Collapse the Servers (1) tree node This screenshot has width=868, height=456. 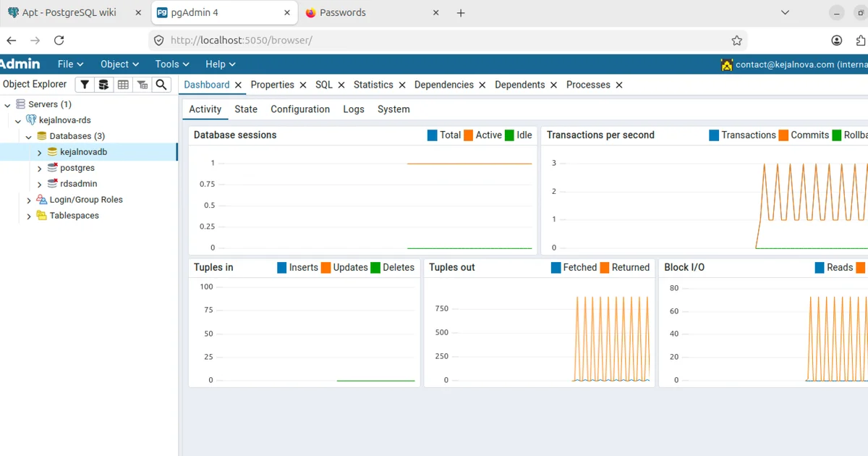click(x=8, y=105)
